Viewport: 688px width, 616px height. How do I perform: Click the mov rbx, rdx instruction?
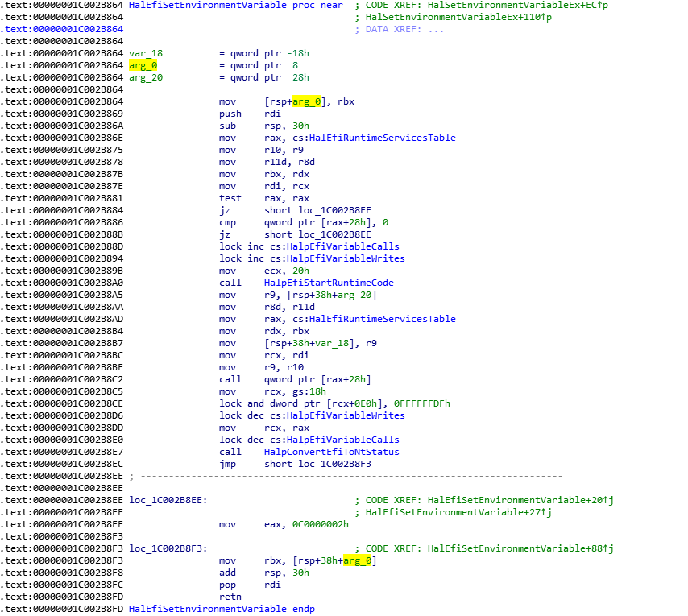point(264,174)
